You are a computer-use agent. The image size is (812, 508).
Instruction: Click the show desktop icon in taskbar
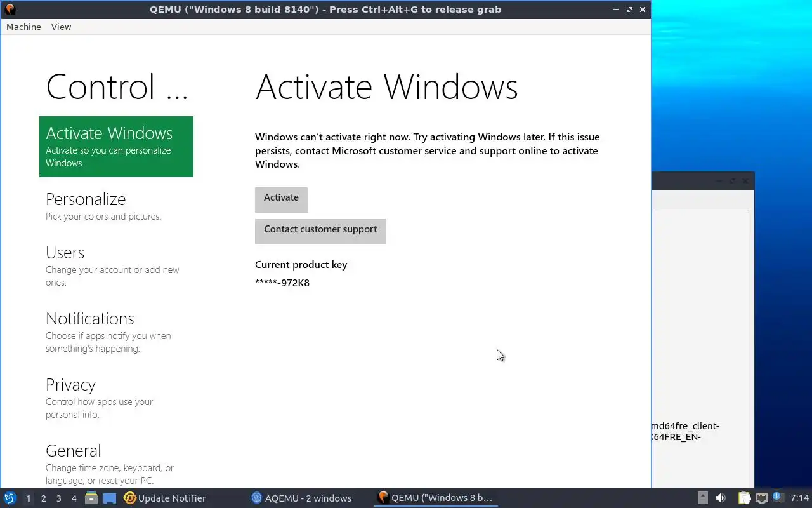(x=110, y=498)
